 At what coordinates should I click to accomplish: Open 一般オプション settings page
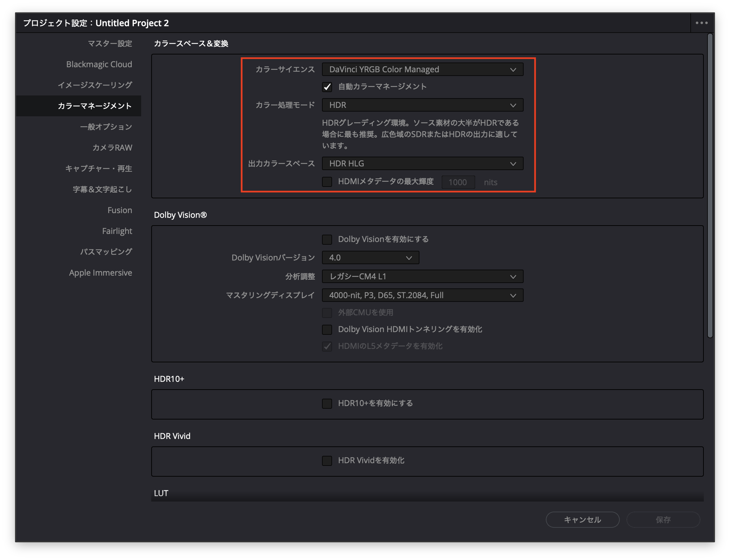point(106,127)
